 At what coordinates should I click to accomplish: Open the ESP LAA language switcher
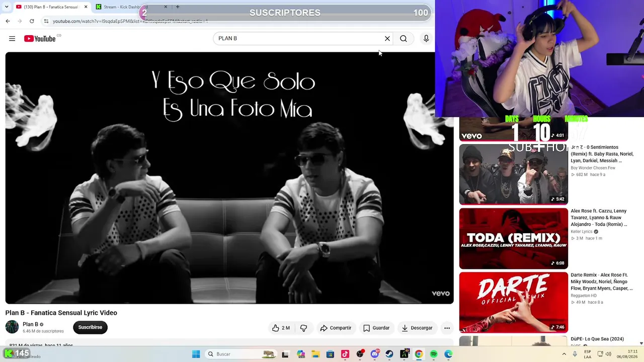(x=588, y=354)
